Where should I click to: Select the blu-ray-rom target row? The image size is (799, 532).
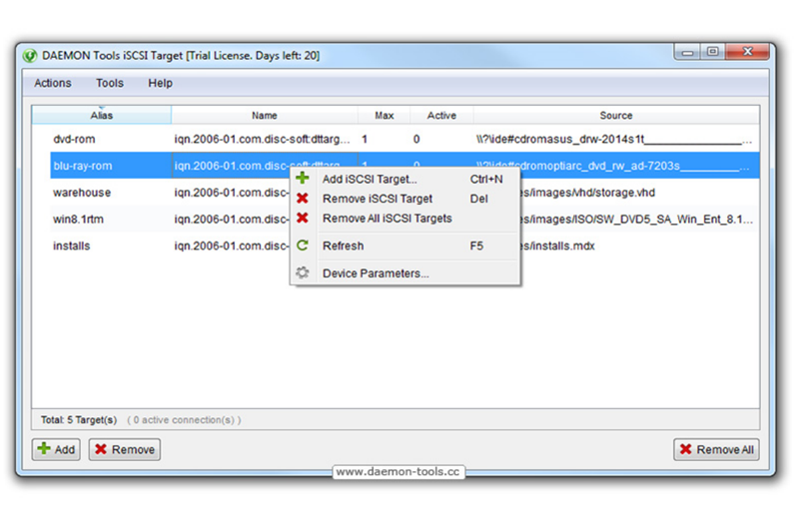[x=404, y=166]
